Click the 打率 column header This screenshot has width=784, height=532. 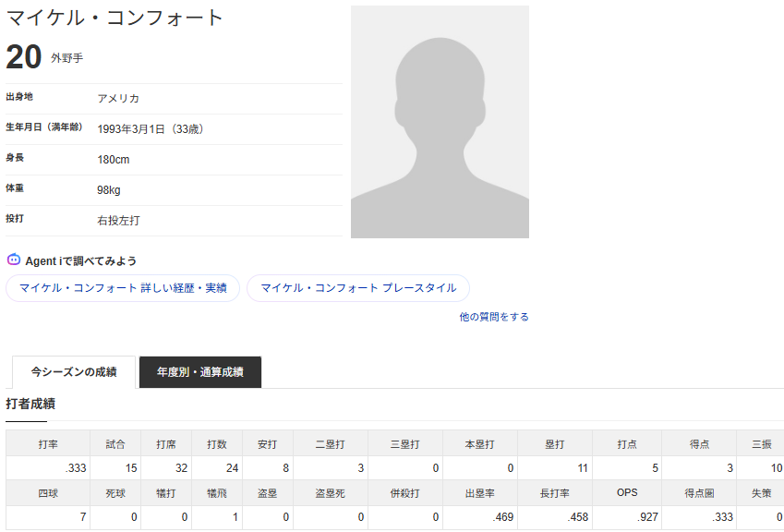click(49, 443)
